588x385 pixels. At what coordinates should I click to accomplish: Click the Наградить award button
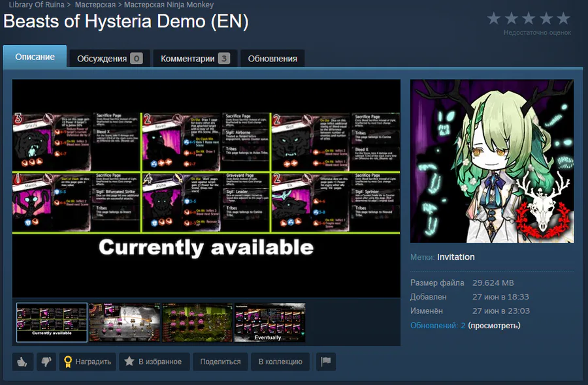(x=88, y=362)
